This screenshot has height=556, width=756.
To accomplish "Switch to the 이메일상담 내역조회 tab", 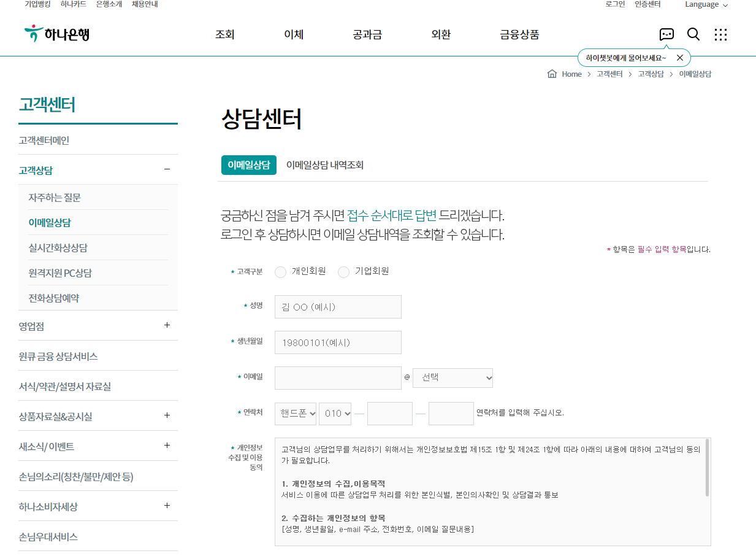I will (x=326, y=165).
